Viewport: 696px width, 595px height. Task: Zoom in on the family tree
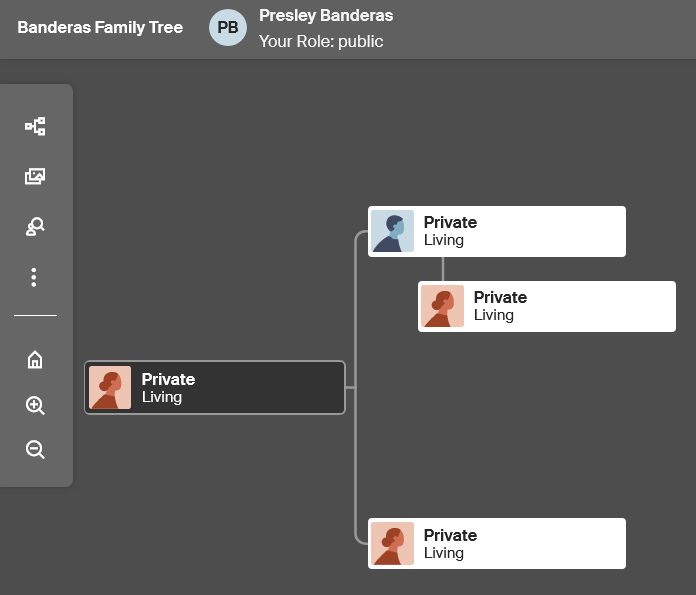[x=35, y=405]
